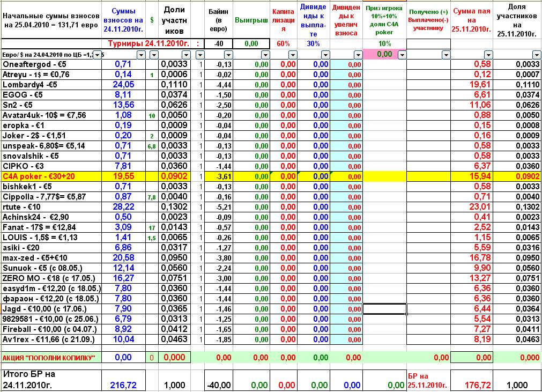542x392 pixels.
Task: Open the Капитализация filter dropdown
Action: tap(293, 55)
